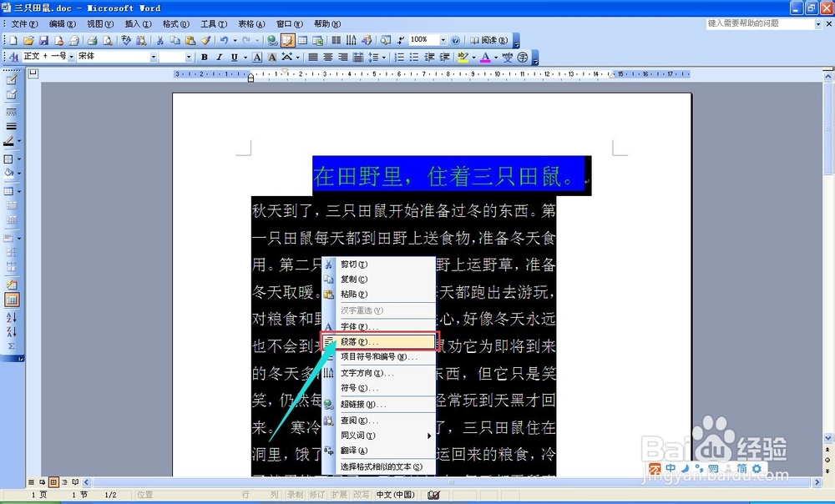Viewport: 835px width, 504px height.
Task: Expand the Font Color dropdown arrow
Action: [496, 57]
